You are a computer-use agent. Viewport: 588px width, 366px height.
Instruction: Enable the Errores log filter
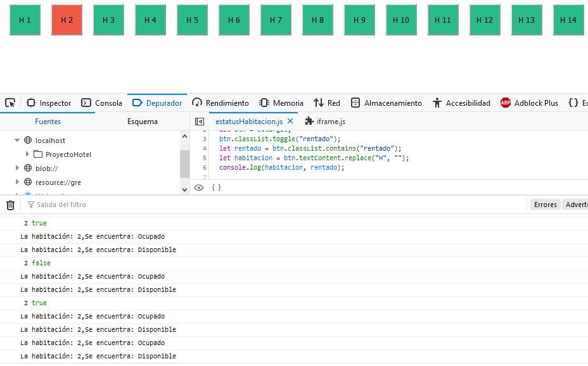click(x=545, y=204)
